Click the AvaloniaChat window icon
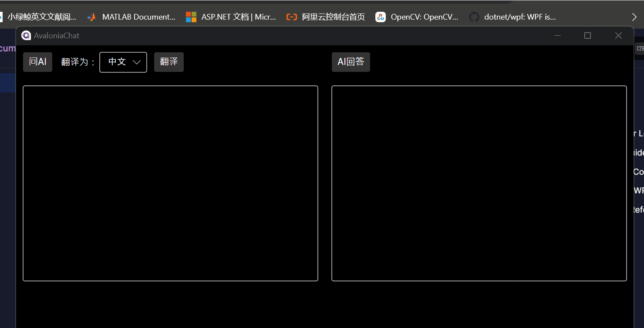 (26, 36)
